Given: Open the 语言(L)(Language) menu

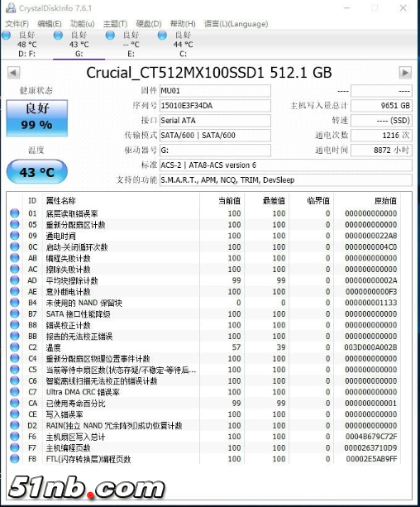Looking at the screenshot, I should click(x=236, y=24).
